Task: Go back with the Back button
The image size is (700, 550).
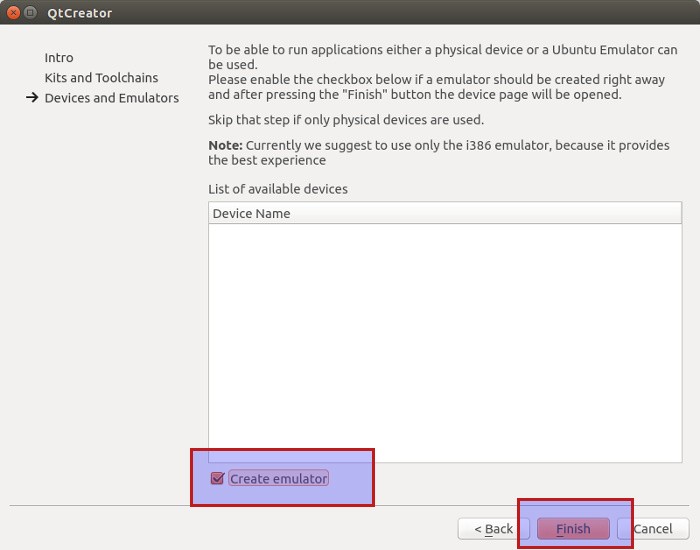Action: pos(493,529)
